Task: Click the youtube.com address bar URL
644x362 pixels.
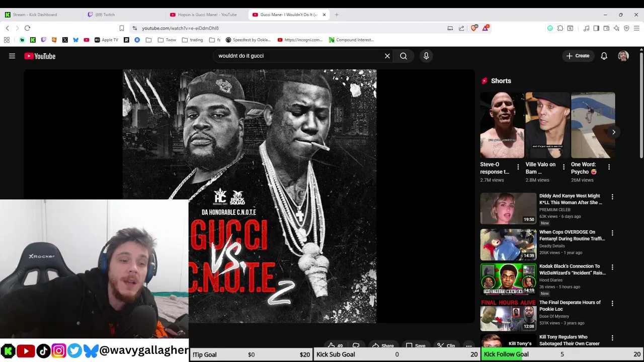Action: [x=180, y=28]
